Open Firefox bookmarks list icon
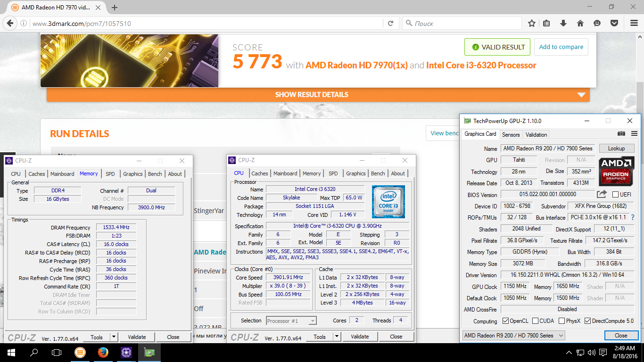Screen dimensions: 644x362 tap(546, 23)
